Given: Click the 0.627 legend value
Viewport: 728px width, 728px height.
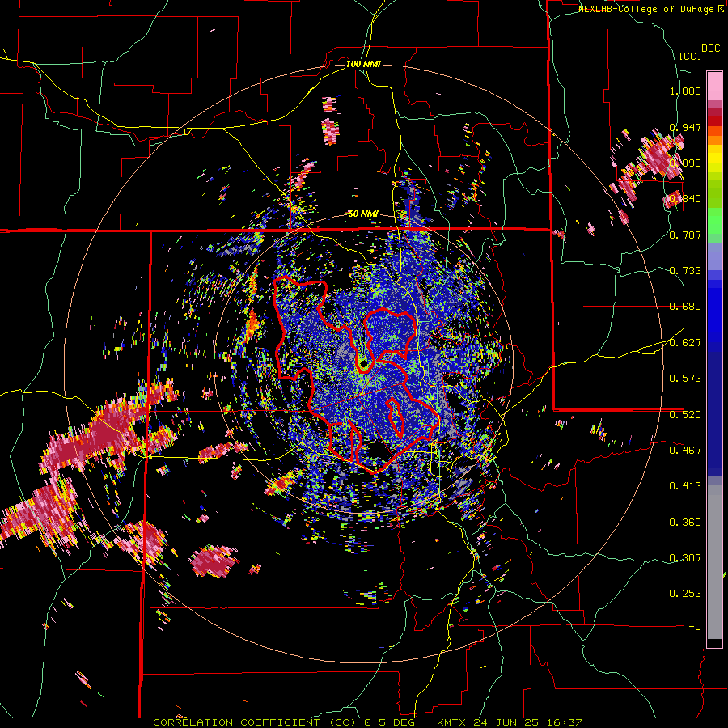Looking at the screenshot, I should (x=685, y=343).
